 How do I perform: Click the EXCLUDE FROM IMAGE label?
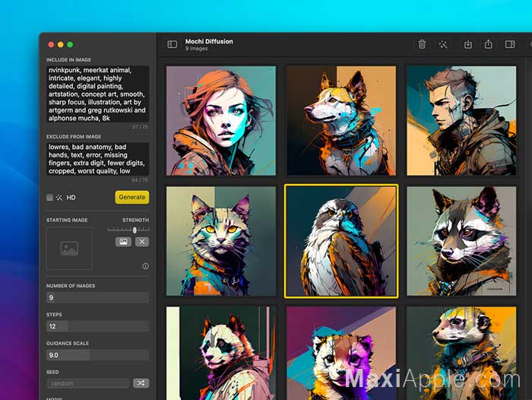pyautogui.click(x=74, y=137)
